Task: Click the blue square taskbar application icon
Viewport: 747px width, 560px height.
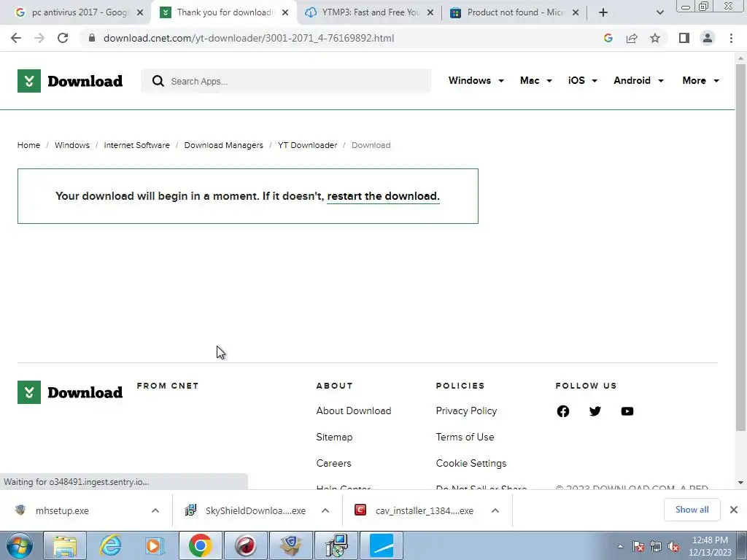Action: tap(382, 545)
